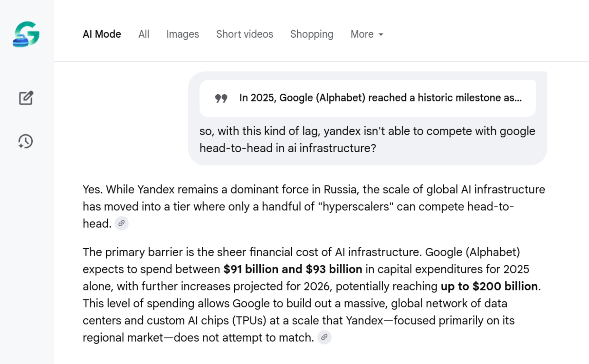Click quoted text "In 2025, Google (Alphabet) reached..."

coord(380,98)
